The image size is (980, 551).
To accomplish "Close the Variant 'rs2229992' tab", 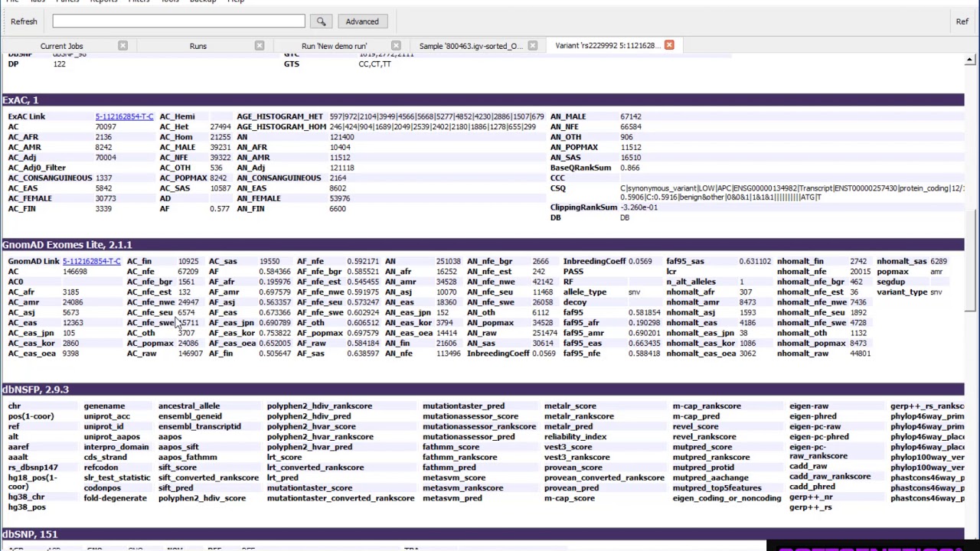I will click(669, 45).
